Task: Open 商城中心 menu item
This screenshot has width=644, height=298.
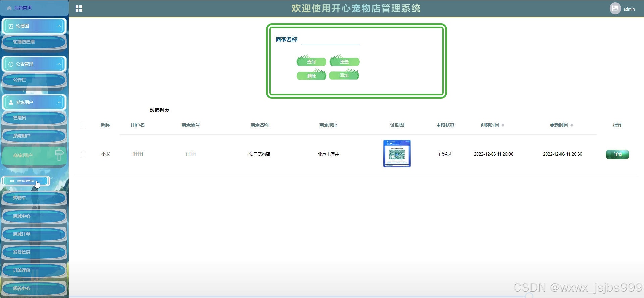Action: pyautogui.click(x=34, y=216)
